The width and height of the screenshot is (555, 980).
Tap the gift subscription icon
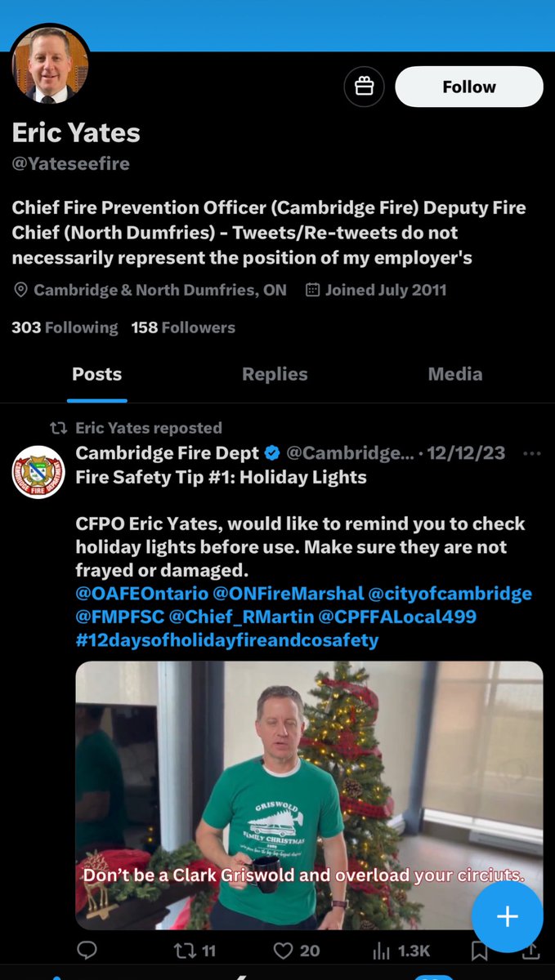364,87
